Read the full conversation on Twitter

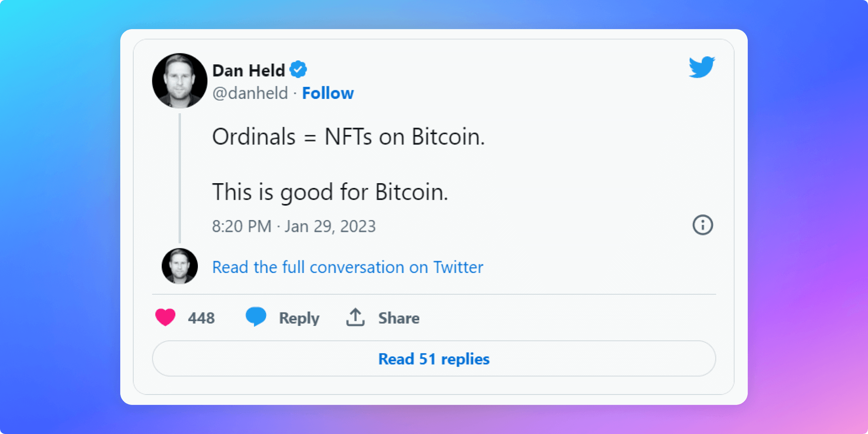tap(347, 267)
